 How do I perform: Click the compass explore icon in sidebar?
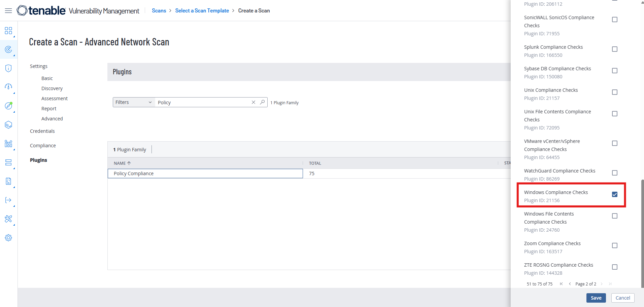point(8,106)
